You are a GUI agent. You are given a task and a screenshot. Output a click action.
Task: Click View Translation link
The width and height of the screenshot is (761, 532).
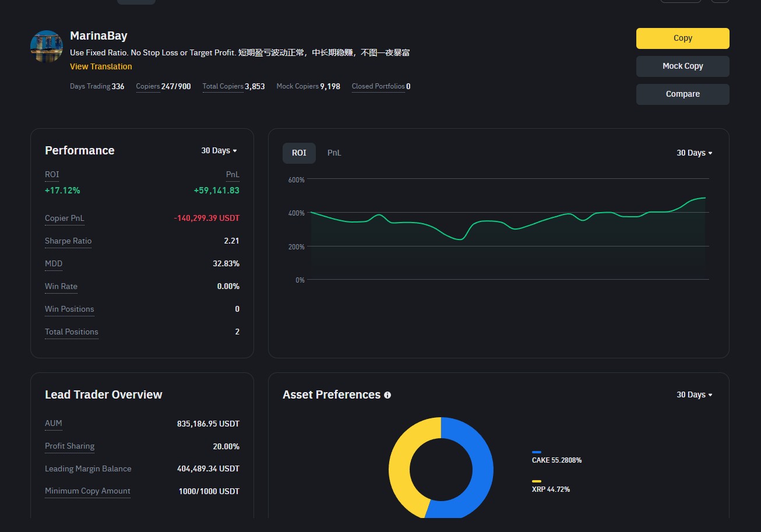[101, 66]
